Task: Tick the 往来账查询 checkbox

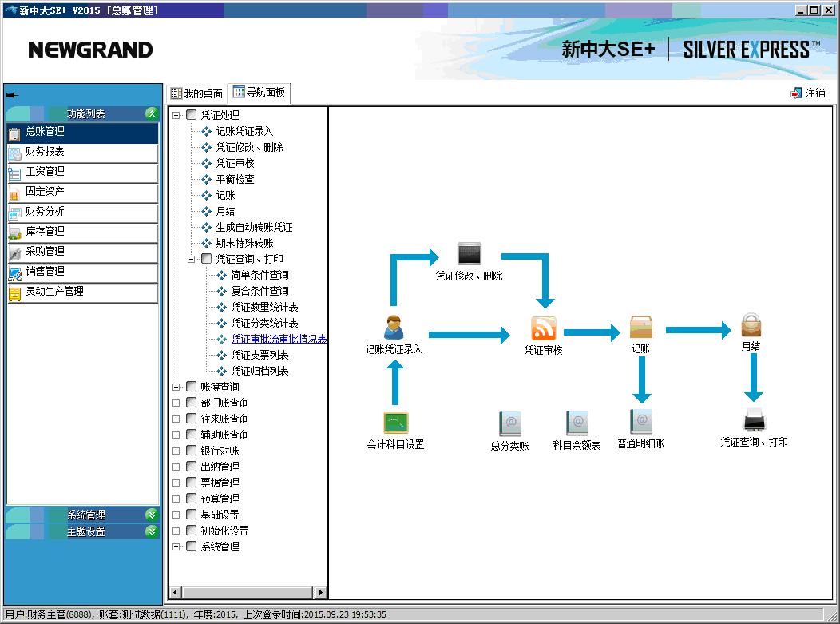Action: click(x=192, y=419)
